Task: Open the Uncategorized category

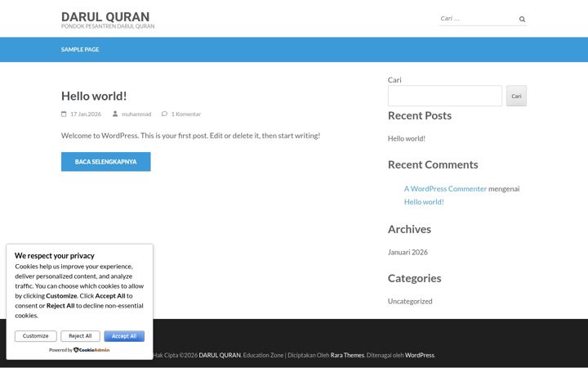Action: [410, 301]
